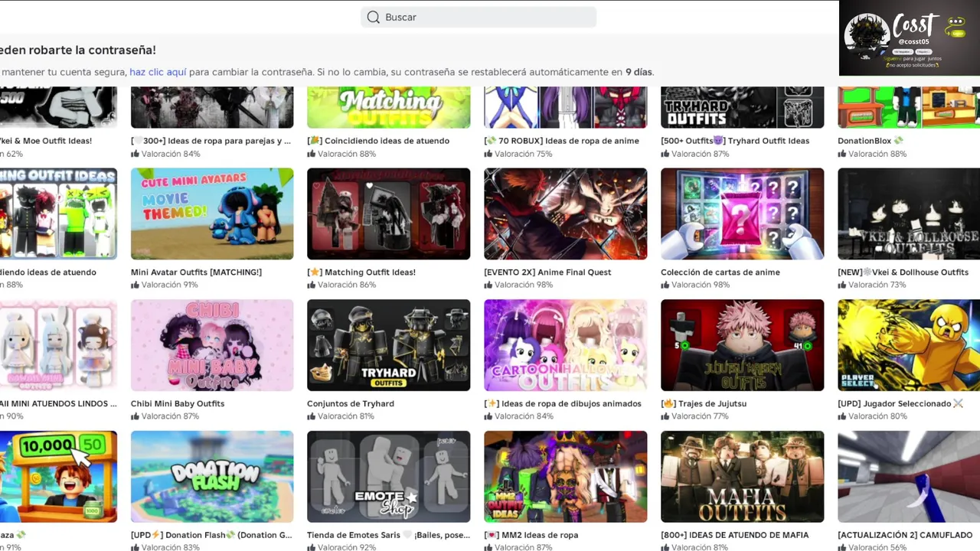Open the Mini Avatar Outfits thumbnail
This screenshot has width=980, height=551.
(x=212, y=214)
